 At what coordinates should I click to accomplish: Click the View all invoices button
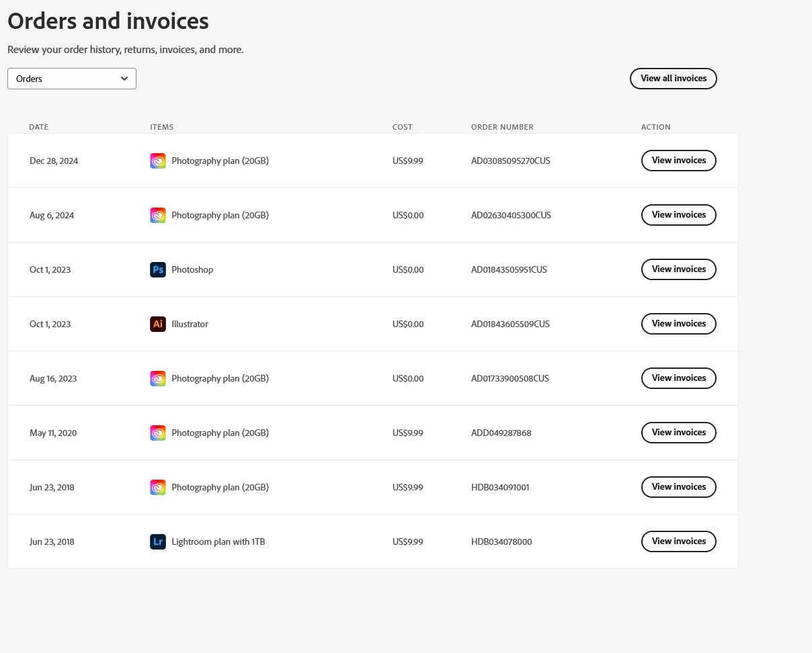pyautogui.click(x=674, y=79)
